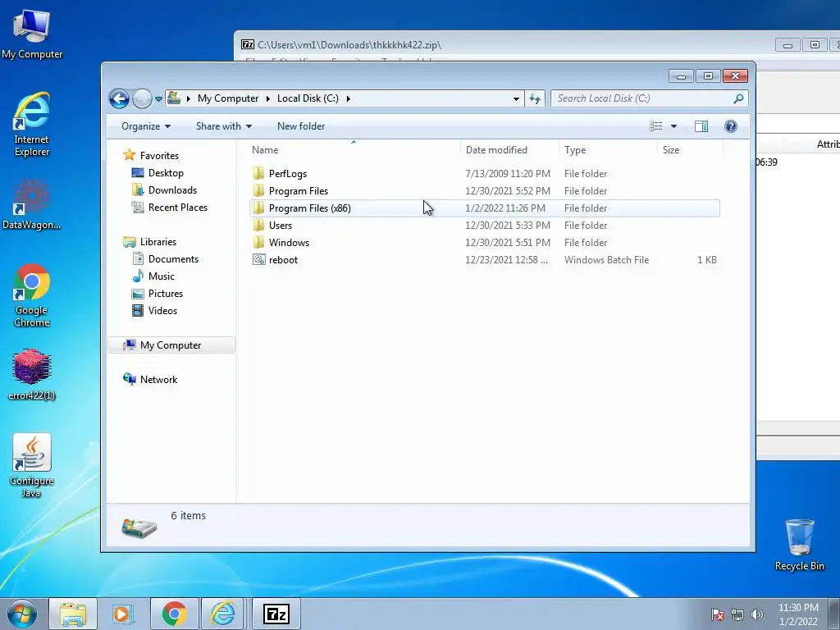Click the 7-Zip window title bar
This screenshot has width=840, height=630.
coord(504,45)
